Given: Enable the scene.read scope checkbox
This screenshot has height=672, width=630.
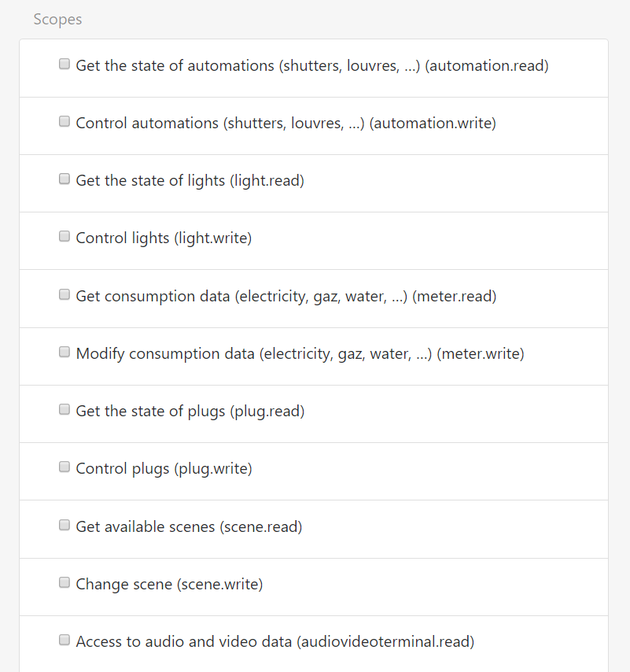Looking at the screenshot, I should pyautogui.click(x=64, y=525).
